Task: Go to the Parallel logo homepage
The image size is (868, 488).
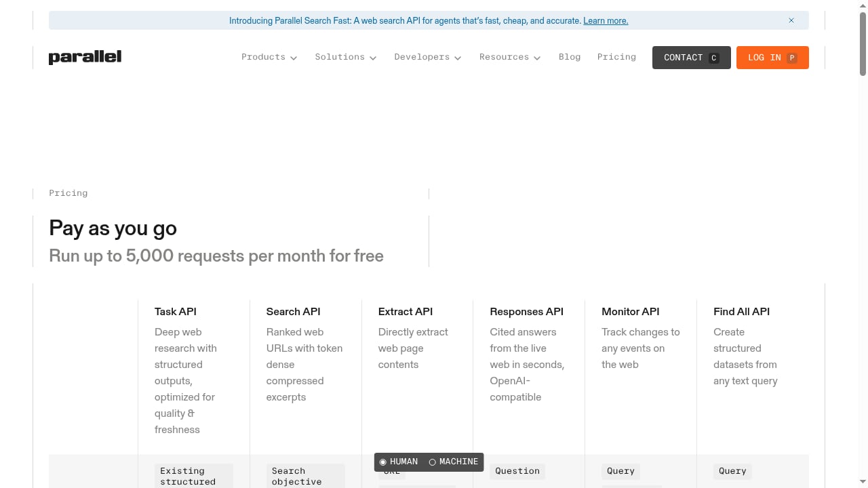Action: (85, 57)
